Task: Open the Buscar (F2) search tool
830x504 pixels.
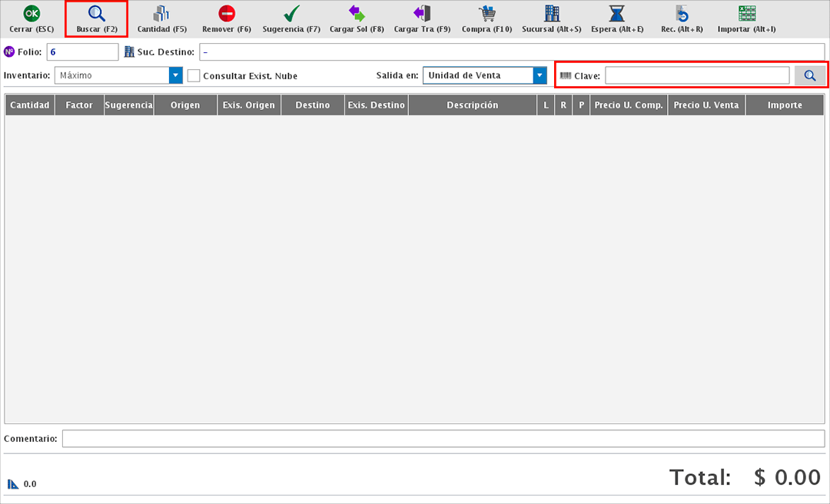Action: point(97,13)
